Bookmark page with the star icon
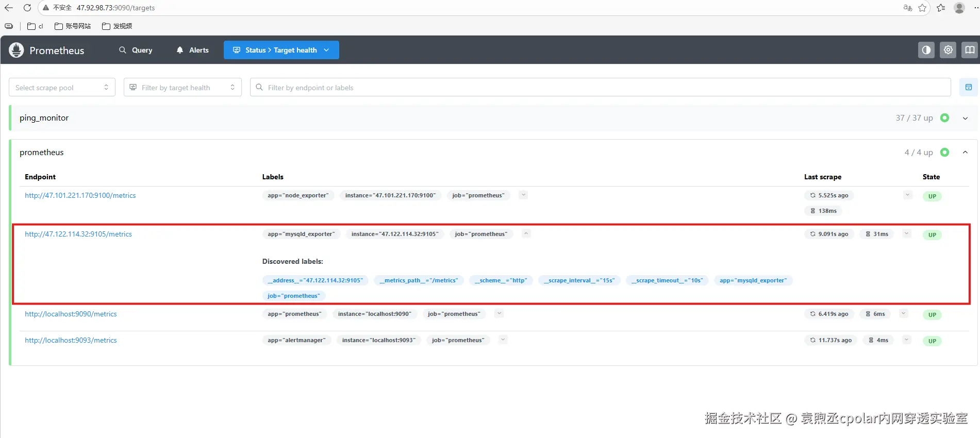This screenshot has height=438, width=980. click(922, 8)
